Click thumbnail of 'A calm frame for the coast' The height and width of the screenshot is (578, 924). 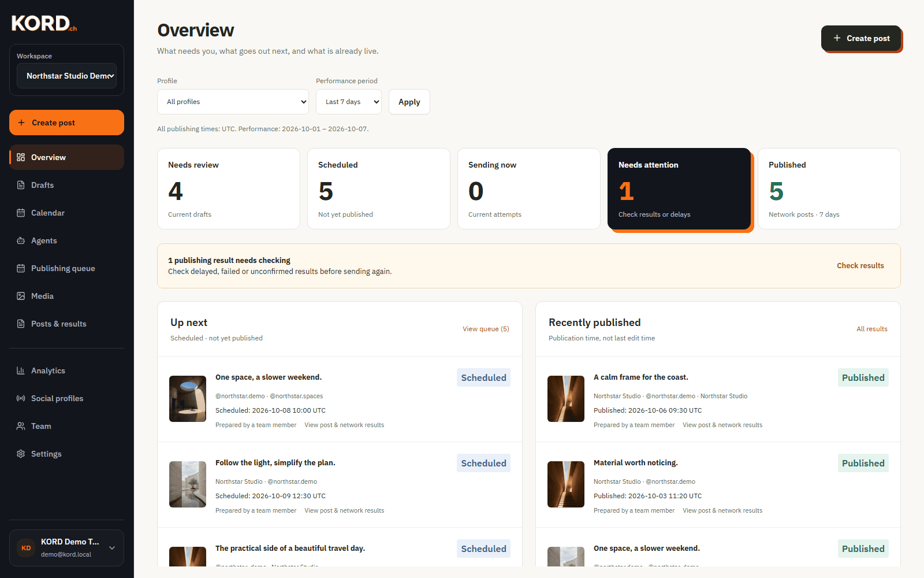(566, 399)
